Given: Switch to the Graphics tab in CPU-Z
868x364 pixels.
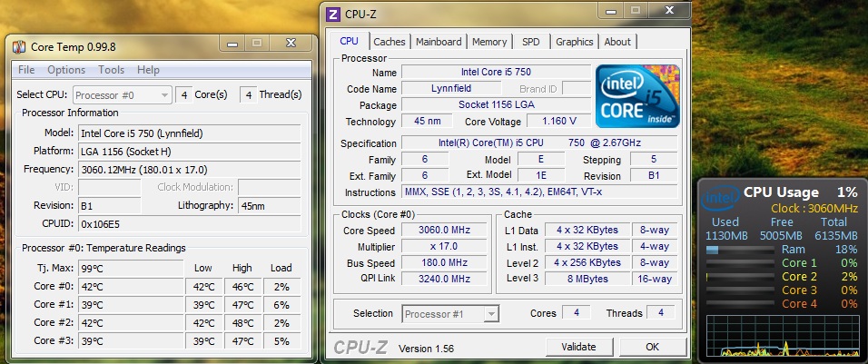Looking at the screenshot, I should point(574,42).
